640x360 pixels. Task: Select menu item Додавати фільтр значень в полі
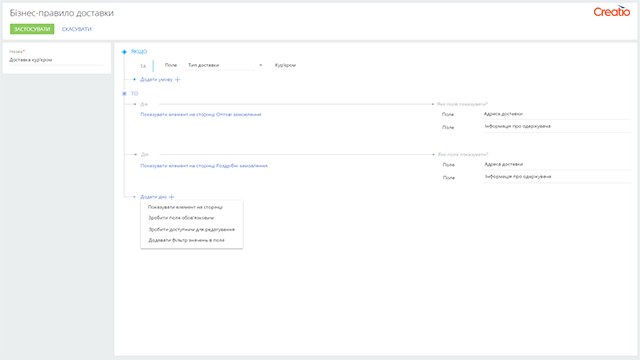(x=187, y=240)
